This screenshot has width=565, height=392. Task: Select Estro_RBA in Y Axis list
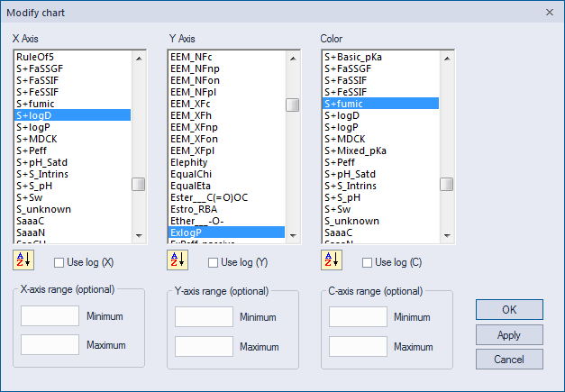(x=227, y=209)
